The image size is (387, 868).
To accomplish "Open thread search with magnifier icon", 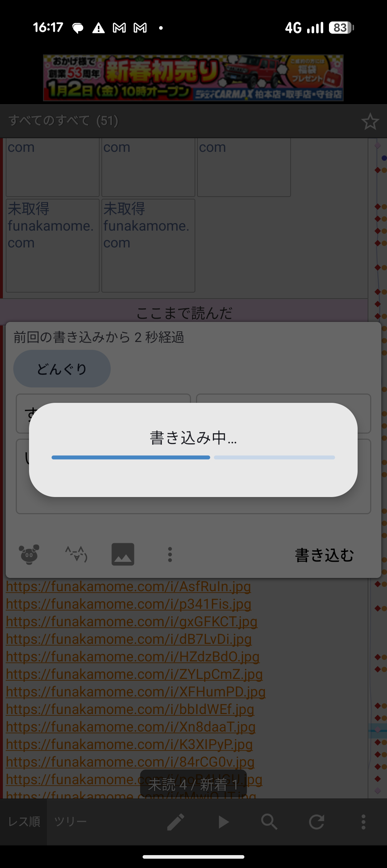I will tap(269, 822).
